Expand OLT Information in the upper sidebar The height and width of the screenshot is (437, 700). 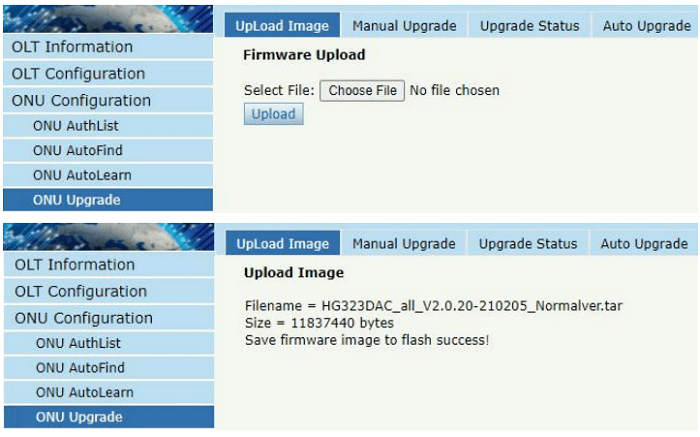72,47
